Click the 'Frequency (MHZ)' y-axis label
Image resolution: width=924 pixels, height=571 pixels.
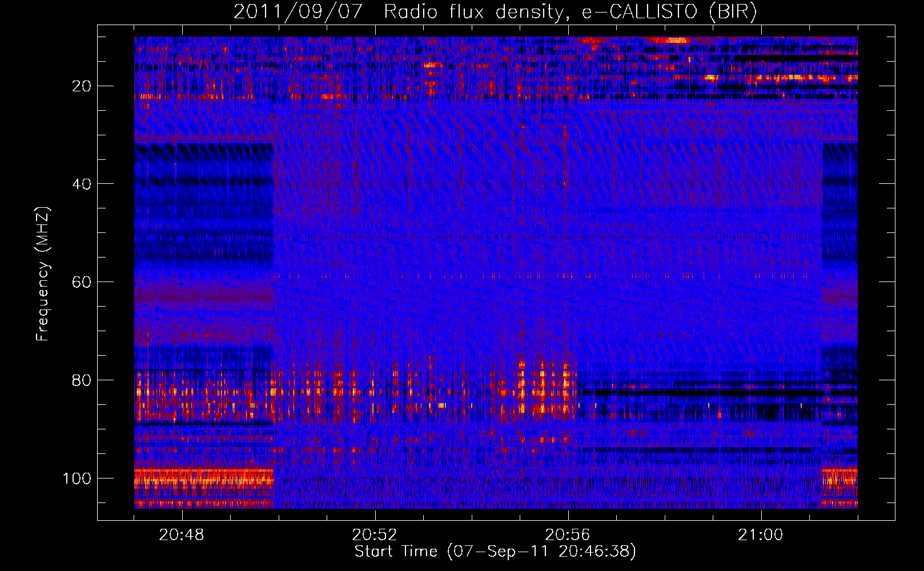tap(43, 274)
